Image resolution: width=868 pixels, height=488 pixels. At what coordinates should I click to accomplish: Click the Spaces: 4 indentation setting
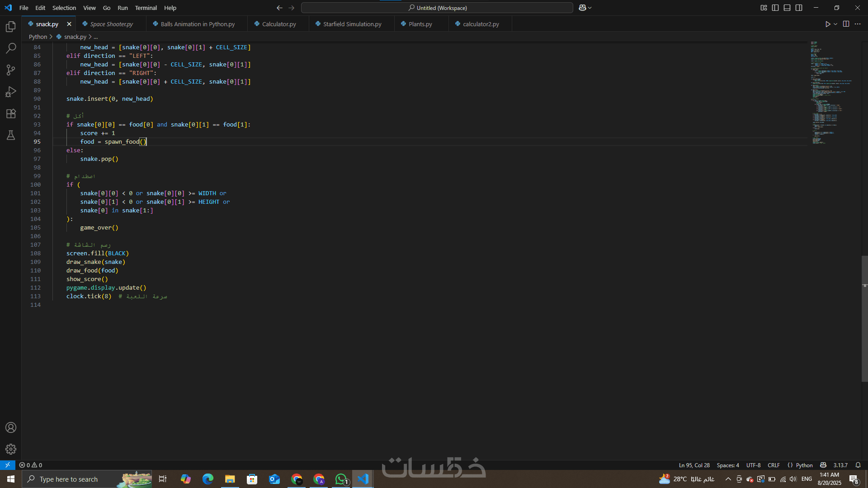[728, 465]
